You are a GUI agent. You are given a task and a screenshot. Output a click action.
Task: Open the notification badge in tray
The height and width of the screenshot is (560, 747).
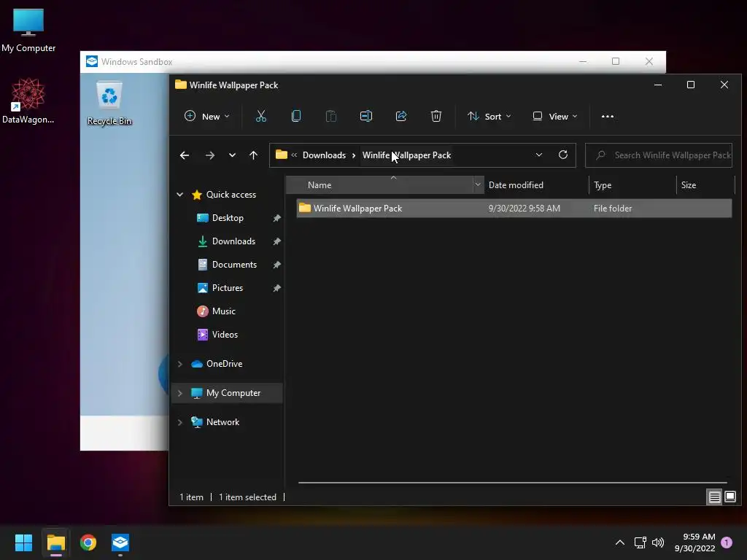[727, 542]
